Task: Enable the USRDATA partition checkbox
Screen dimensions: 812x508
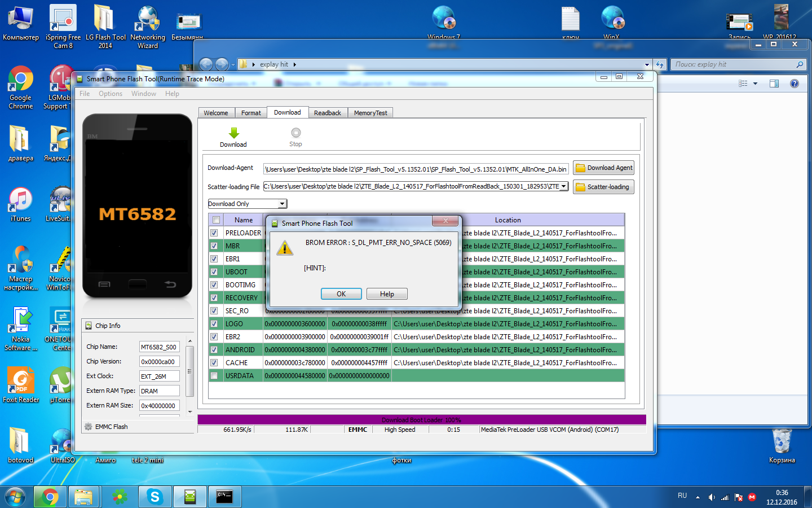Action: tap(214, 376)
